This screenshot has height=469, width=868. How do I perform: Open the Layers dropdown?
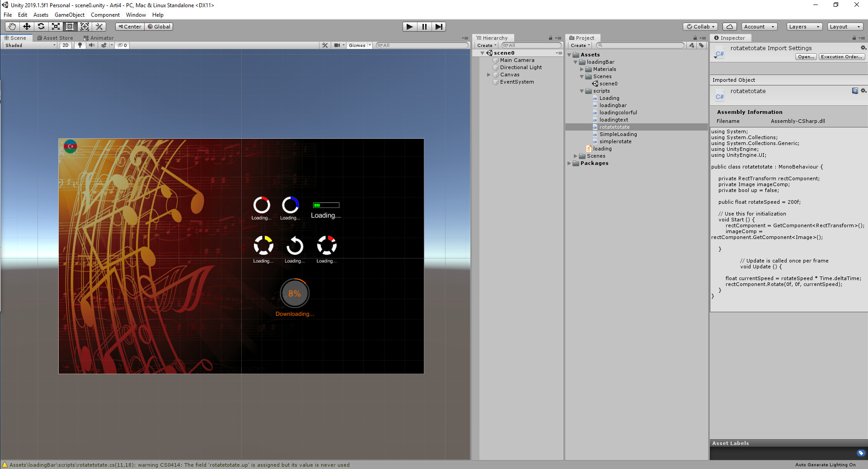(x=804, y=27)
